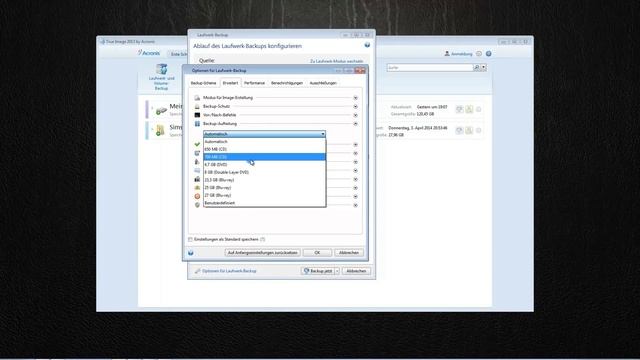This screenshot has width=640, height=360.
Task: Click the green checkmark icon in options list
Action: click(197, 144)
